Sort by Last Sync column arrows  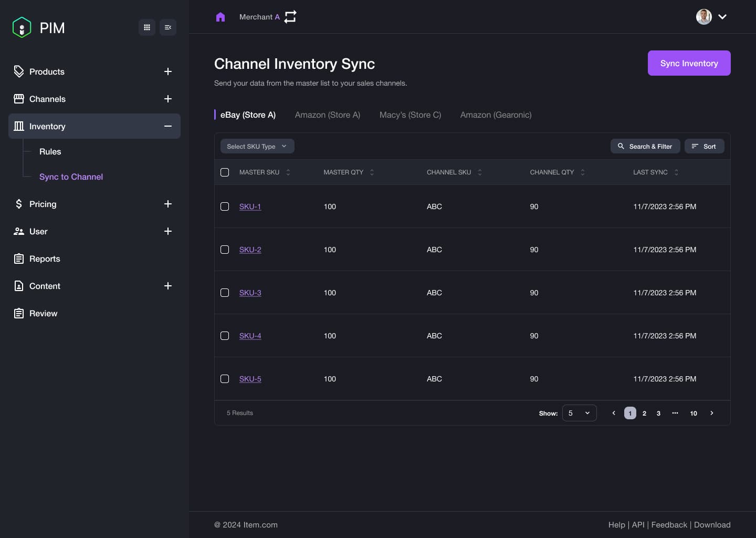pos(676,172)
